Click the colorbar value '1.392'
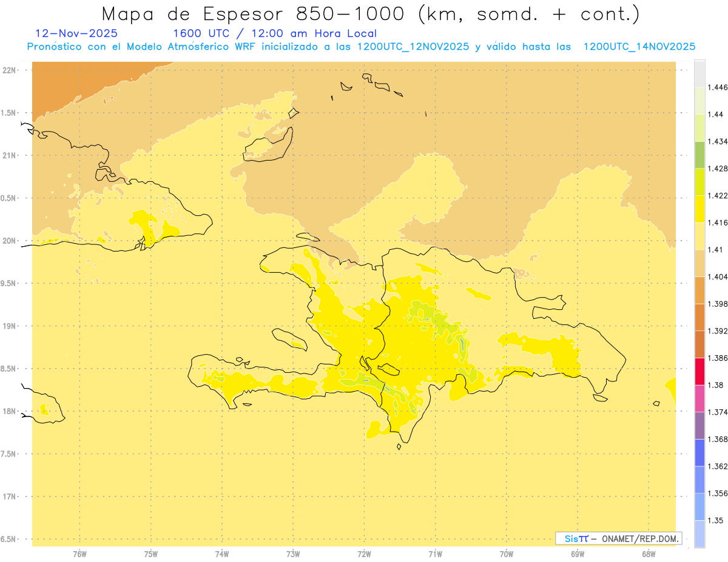This screenshot has width=728, height=562. click(x=718, y=331)
